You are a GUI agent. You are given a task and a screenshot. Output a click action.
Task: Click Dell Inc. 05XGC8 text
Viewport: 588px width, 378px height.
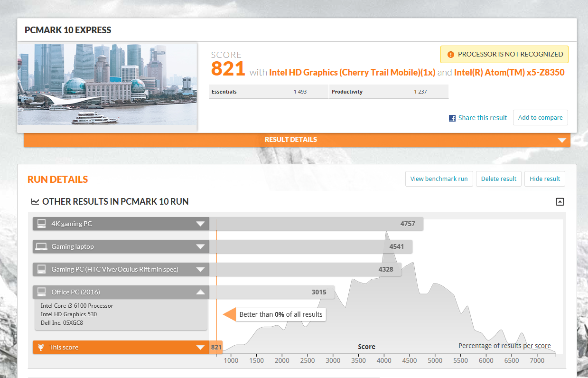pos(62,323)
